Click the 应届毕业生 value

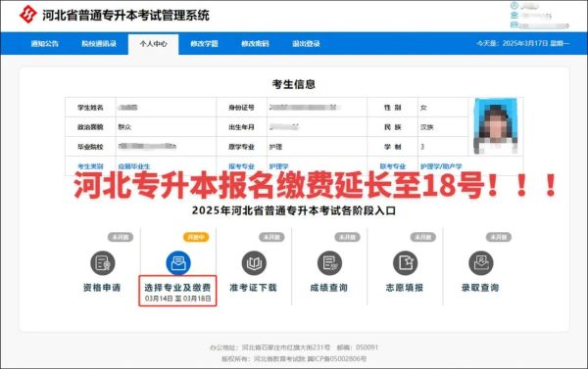(134, 166)
